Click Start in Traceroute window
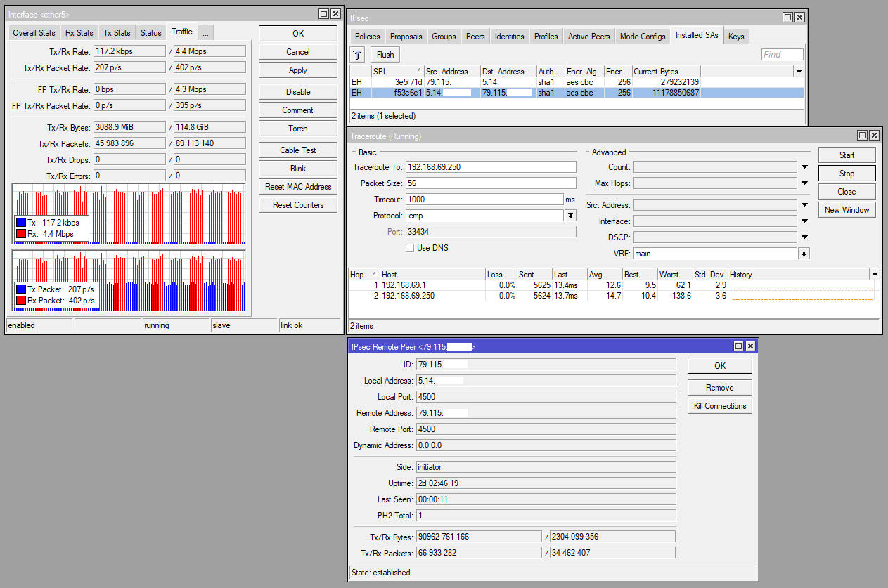This screenshot has height=588, width=888. pyautogui.click(x=847, y=155)
